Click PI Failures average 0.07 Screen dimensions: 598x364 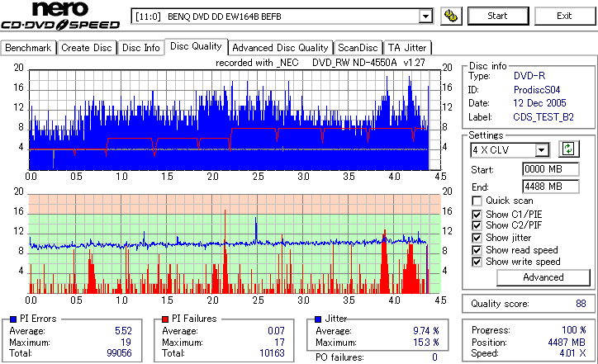point(276,331)
